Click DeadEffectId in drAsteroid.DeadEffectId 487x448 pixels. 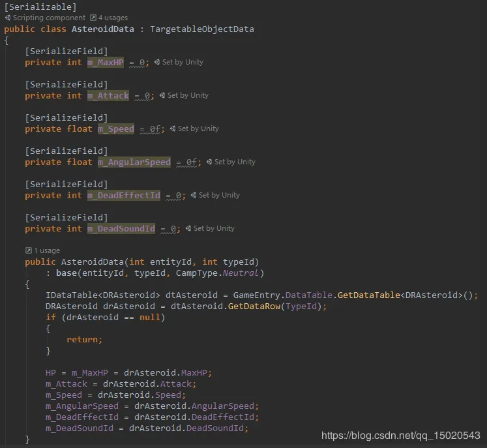[223, 417]
